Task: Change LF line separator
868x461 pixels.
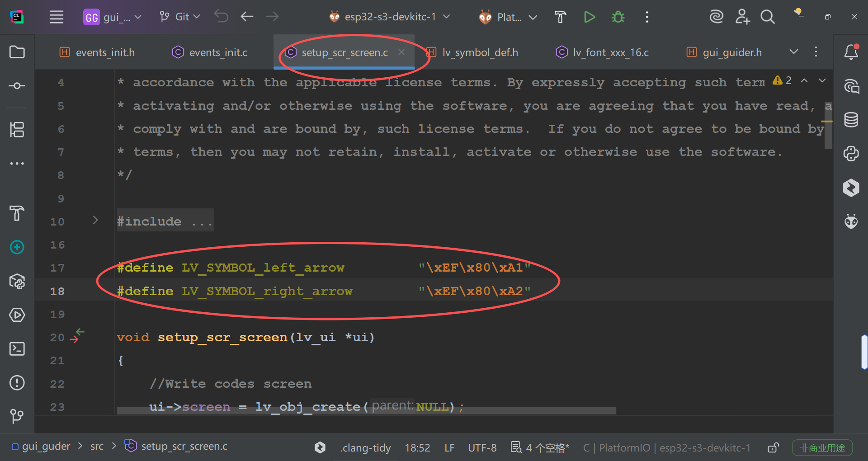Action: point(449,448)
